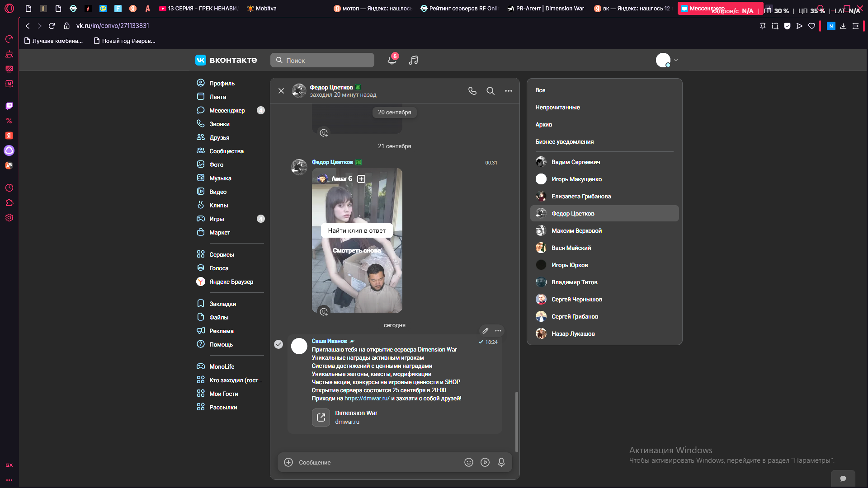Open the music player icon in header
The image size is (868, 488).
click(413, 60)
